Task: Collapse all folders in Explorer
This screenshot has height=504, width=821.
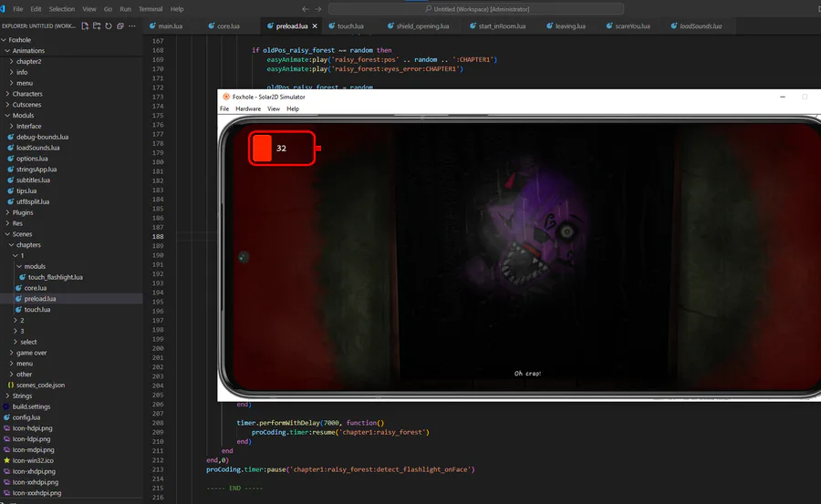Action: pyautogui.click(x=120, y=26)
